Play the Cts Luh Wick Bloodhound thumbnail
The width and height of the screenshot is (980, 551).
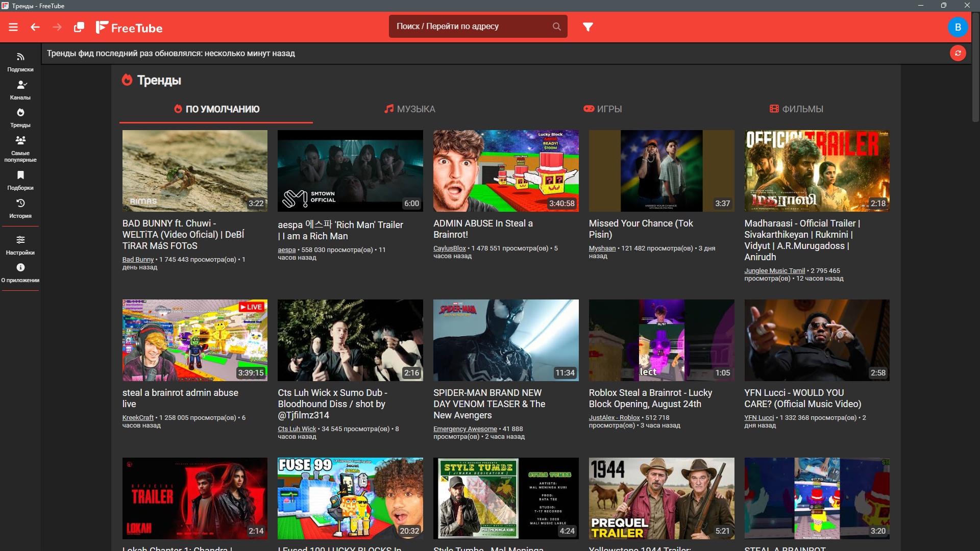tap(350, 340)
